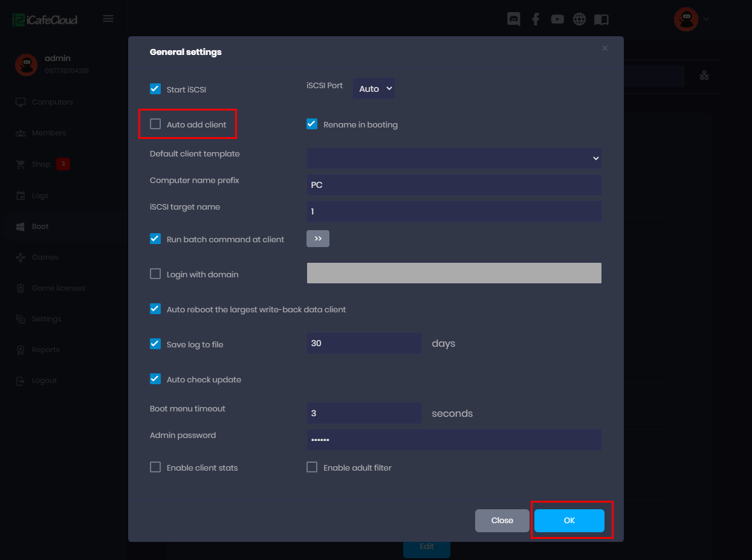The image size is (752, 560).
Task: Tick the Enable adult filter checkbox
Action: click(312, 468)
